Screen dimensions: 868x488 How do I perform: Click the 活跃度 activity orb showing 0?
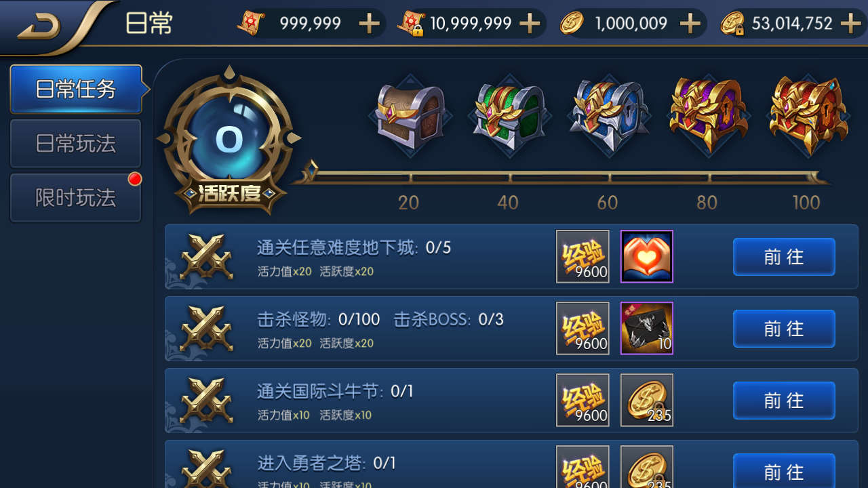click(x=229, y=140)
